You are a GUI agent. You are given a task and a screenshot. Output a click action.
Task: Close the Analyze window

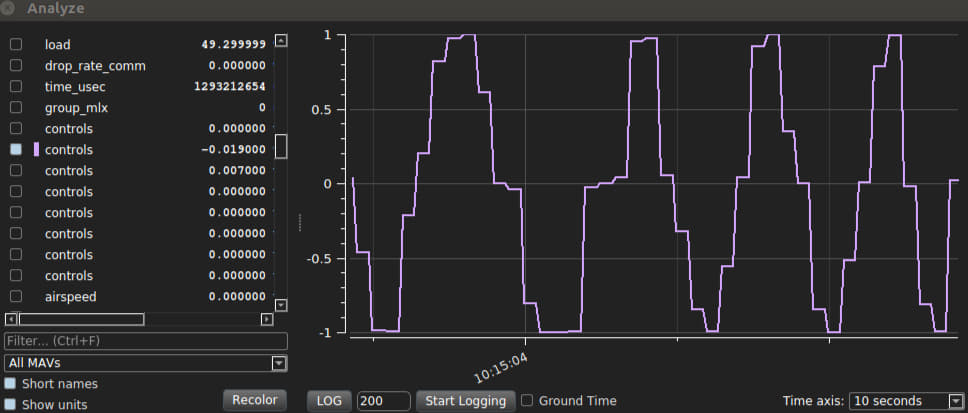coord(9,9)
